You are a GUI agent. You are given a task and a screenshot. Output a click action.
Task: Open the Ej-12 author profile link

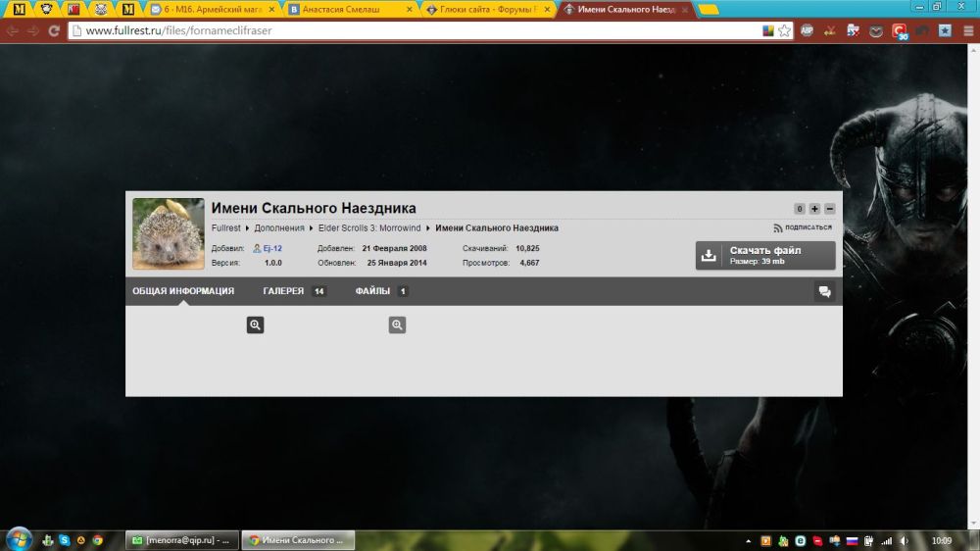(272, 248)
